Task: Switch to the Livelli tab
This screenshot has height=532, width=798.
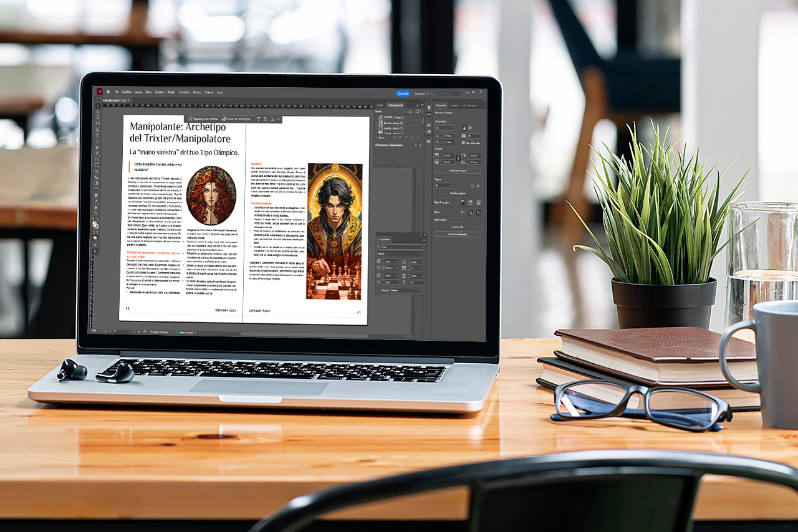Action: [x=378, y=105]
